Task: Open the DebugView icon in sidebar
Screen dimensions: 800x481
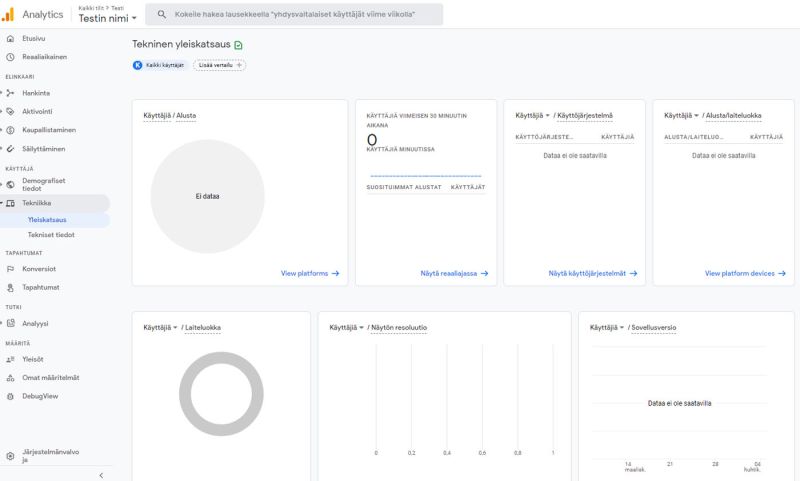Action: coord(10,396)
